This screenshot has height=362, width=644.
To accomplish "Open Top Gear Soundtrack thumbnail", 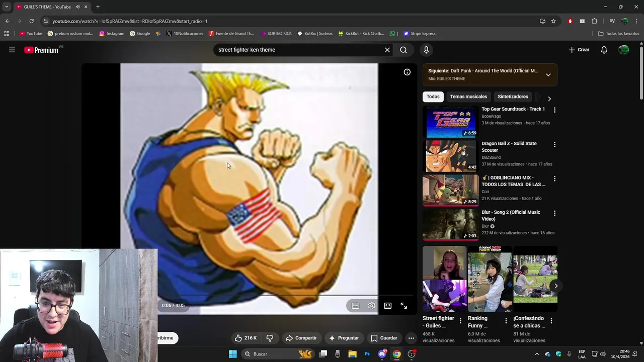I will click(450, 122).
